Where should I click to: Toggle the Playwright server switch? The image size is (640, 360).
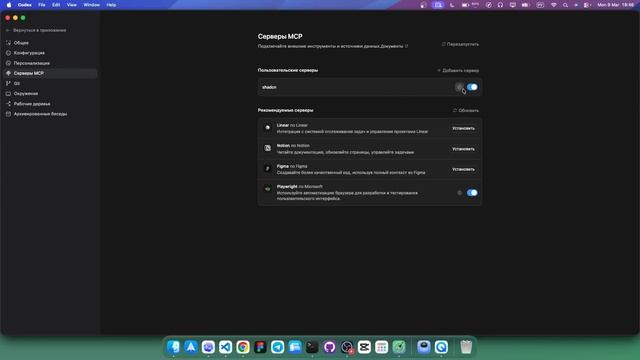[472, 193]
